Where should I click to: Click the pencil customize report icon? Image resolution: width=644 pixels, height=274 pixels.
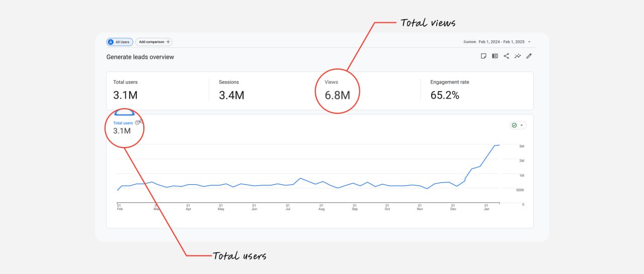529,56
